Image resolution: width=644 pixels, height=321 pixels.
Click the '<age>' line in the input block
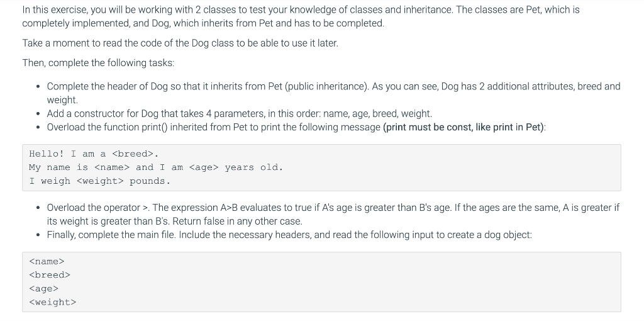[44, 288]
